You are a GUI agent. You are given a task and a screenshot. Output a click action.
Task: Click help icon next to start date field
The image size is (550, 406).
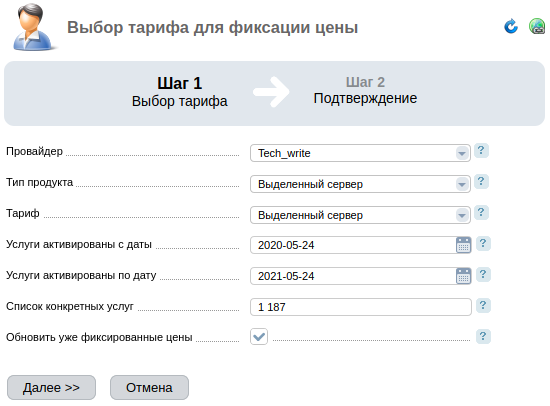[x=483, y=244]
